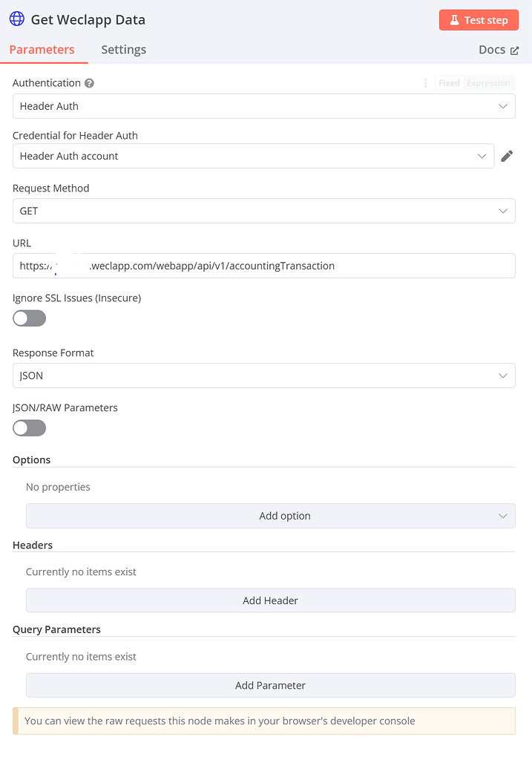532x760 pixels.
Task: Click the Test step button
Action: coord(479,20)
